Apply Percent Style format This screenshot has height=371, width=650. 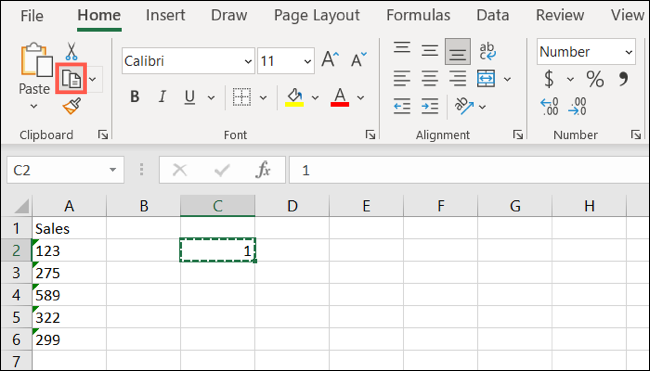pyautogui.click(x=595, y=79)
